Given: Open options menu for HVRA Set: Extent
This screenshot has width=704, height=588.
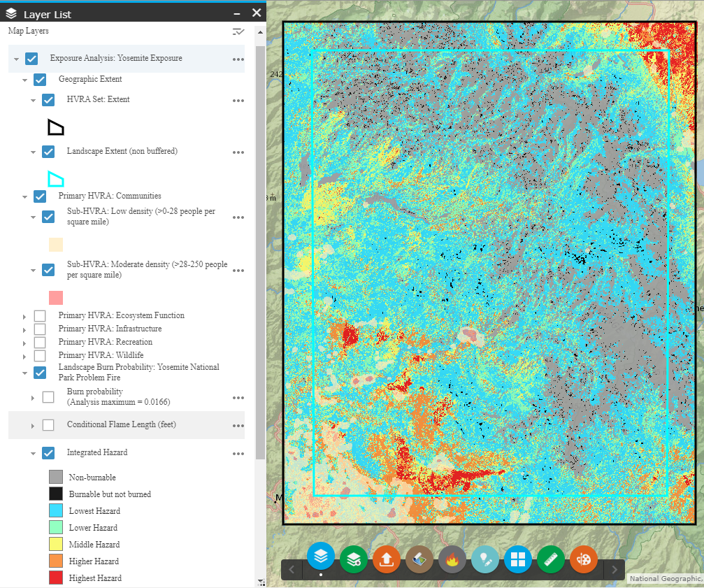Looking at the screenshot, I should (238, 101).
